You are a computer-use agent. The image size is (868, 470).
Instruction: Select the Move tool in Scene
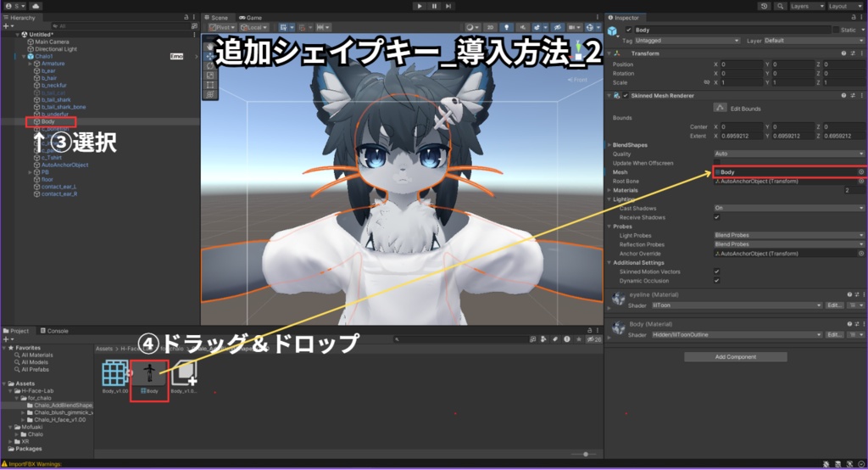tap(210, 56)
